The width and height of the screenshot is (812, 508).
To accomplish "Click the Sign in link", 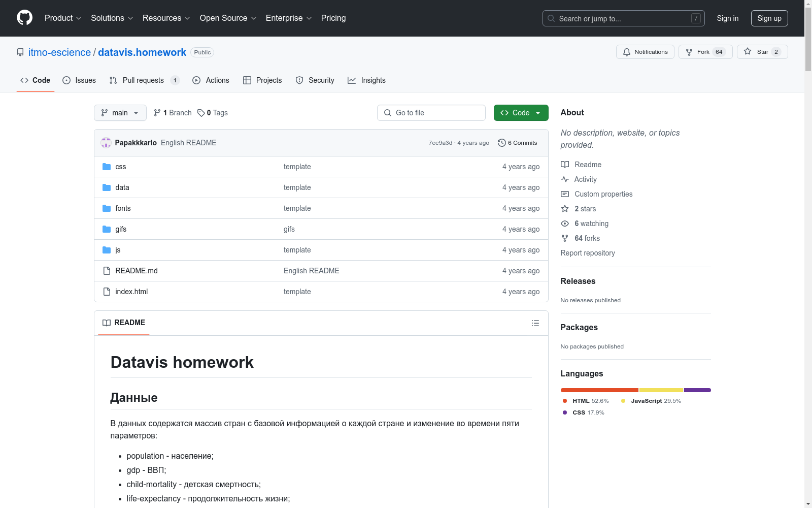I will tap(728, 18).
